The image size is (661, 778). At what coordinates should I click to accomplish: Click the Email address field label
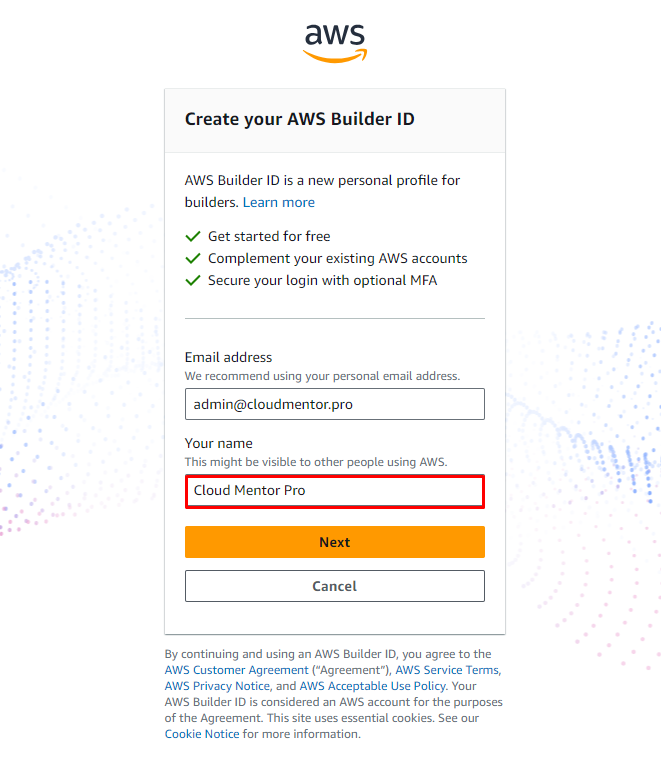tap(228, 357)
